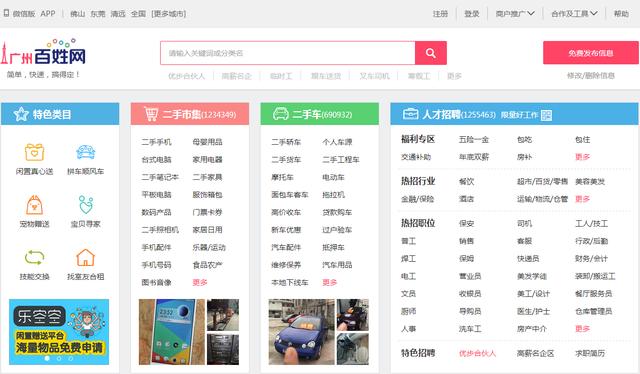
Task: Open the 拼车顺风车 car icon
Action: pyautogui.click(x=85, y=152)
